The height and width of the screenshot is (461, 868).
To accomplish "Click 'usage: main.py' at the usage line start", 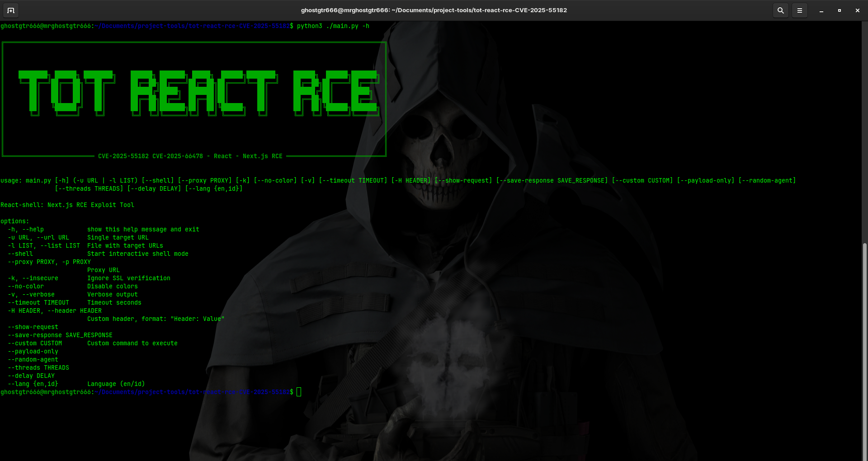I will coord(26,181).
